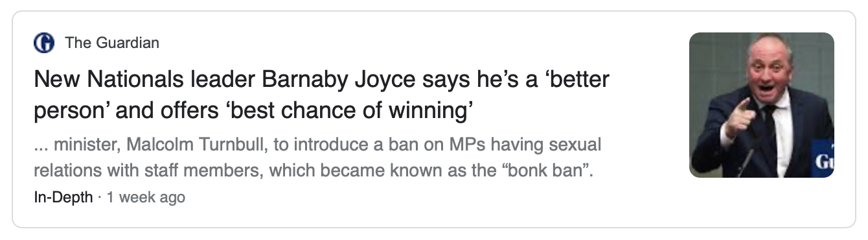Click the Guardian round logo icon
This screenshot has width=868, height=240.
coord(44,43)
